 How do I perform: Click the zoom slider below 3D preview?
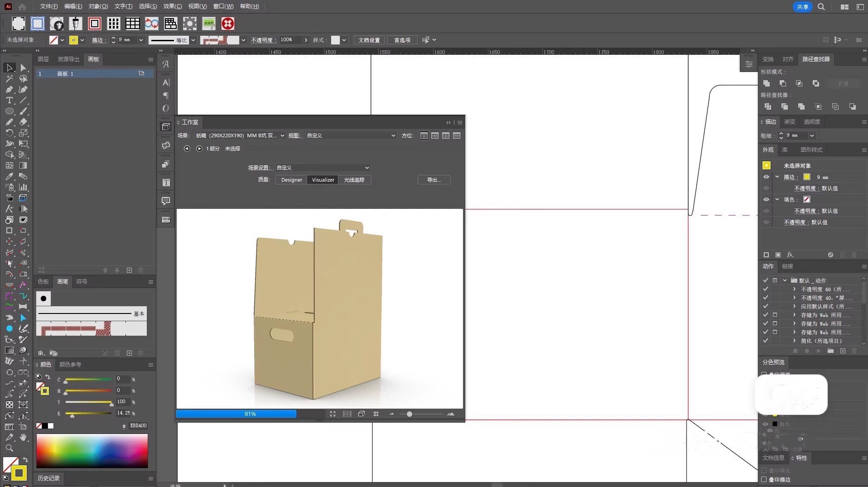pos(421,414)
